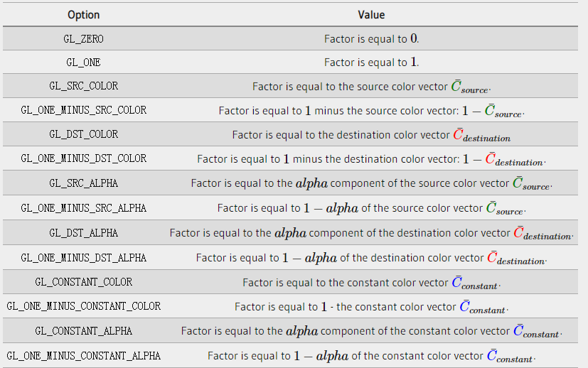The width and height of the screenshot is (588, 368).
Task: Click the GL_CONSTANT_ALPHA option name
Action: click(x=83, y=331)
